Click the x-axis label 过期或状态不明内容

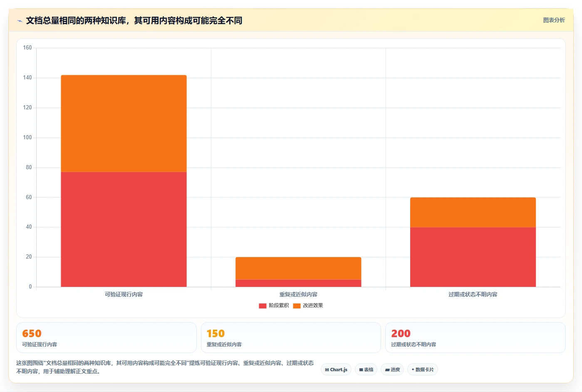click(x=473, y=294)
